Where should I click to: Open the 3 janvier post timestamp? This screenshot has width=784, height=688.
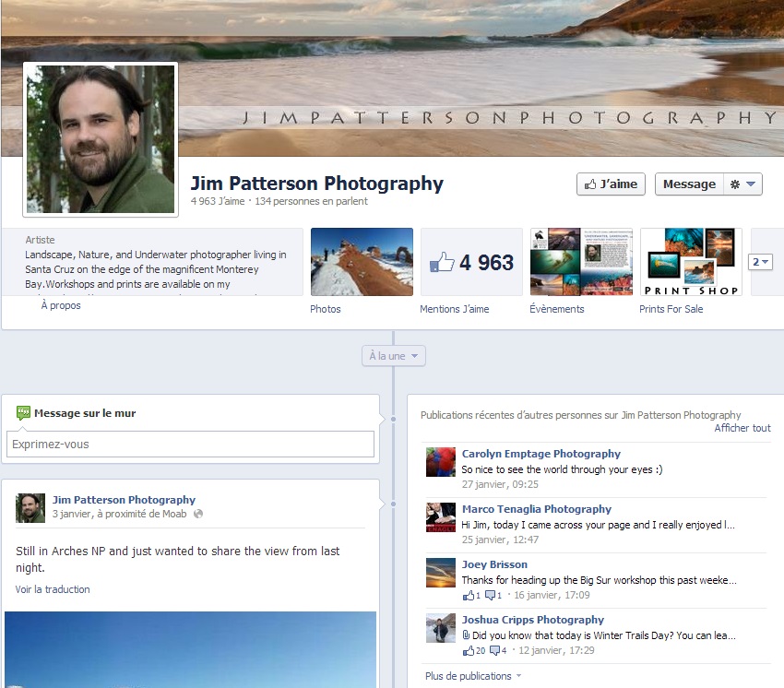tap(73, 514)
